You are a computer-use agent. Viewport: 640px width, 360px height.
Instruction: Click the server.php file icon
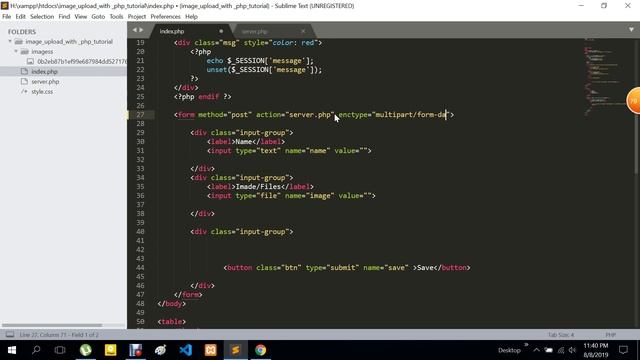[x=24, y=82]
